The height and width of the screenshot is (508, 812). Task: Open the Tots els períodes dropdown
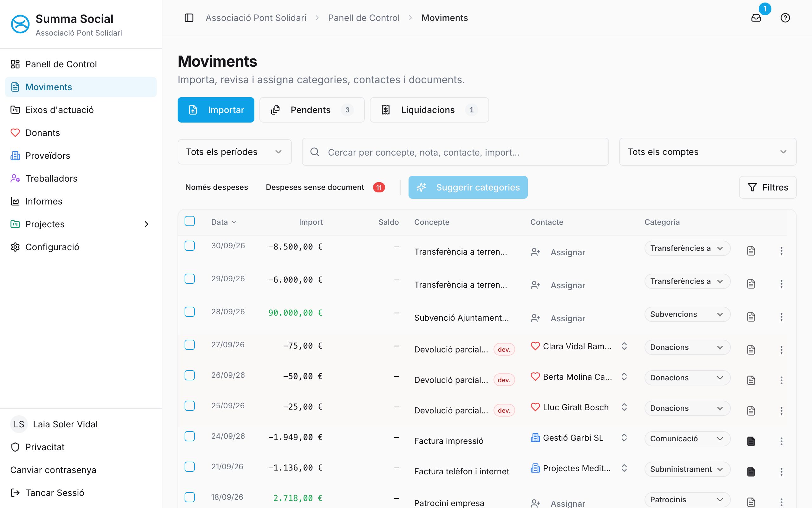(x=234, y=152)
